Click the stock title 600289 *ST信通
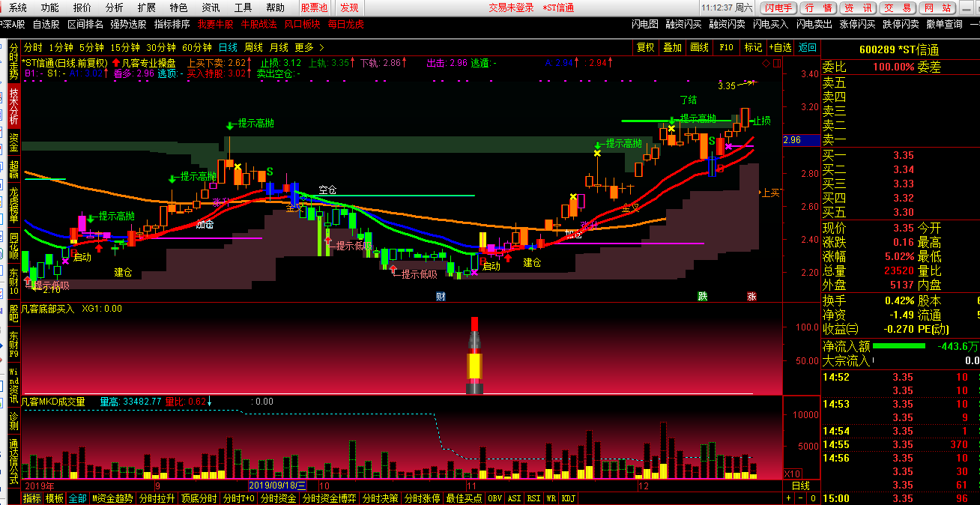 click(x=899, y=49)
